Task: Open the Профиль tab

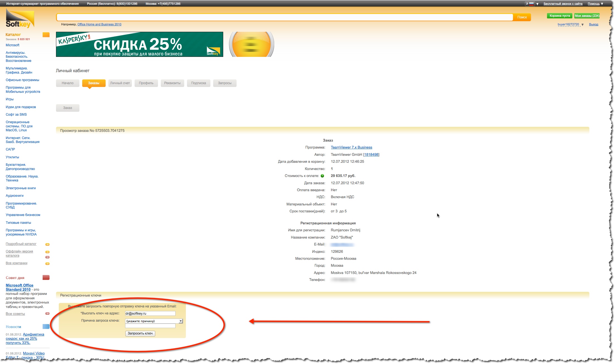Action: (146, 83)
